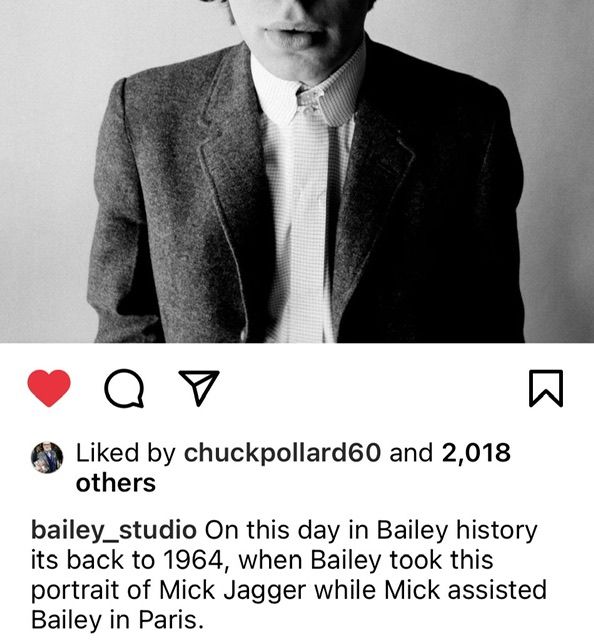Tap the black-and-white portrait photo
The image size is (594, 640).
297,171
